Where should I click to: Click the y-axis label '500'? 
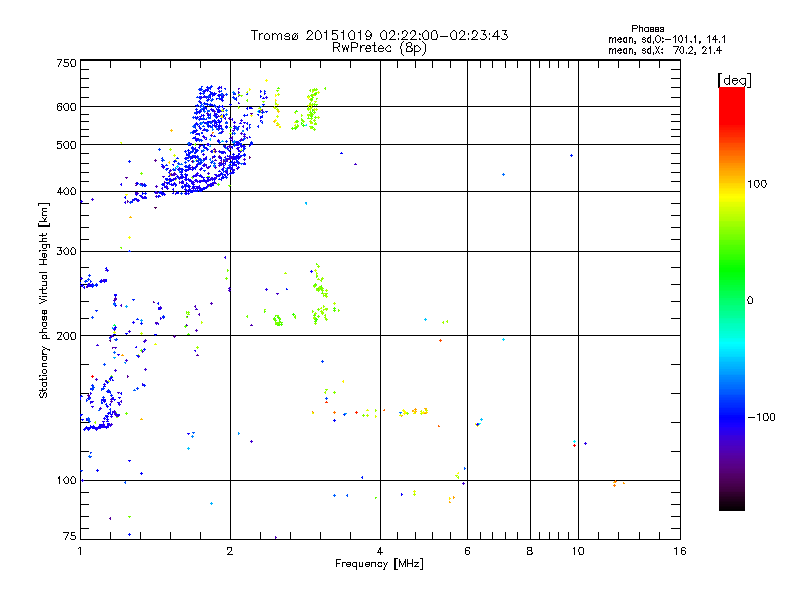pyautogui.click(x=66, y=145)
